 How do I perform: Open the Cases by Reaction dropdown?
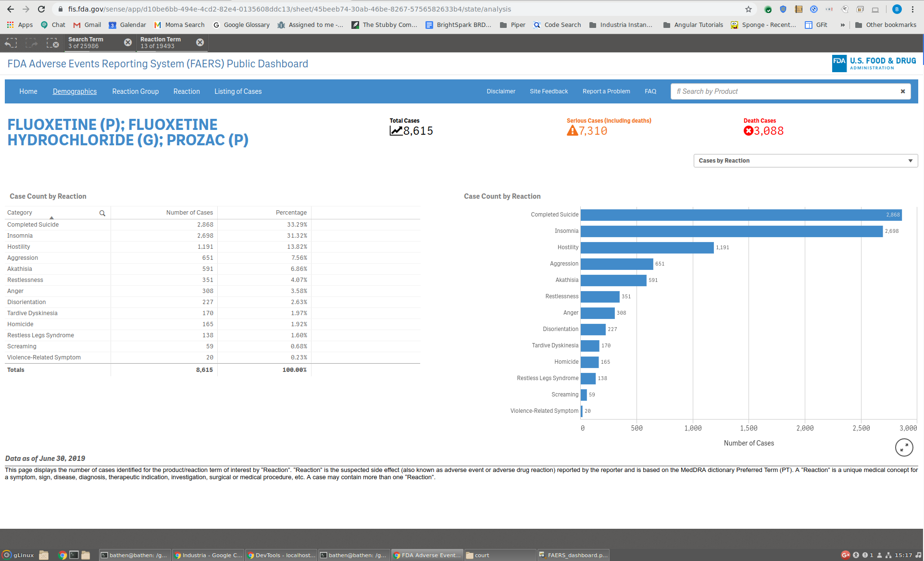[805, 161]
